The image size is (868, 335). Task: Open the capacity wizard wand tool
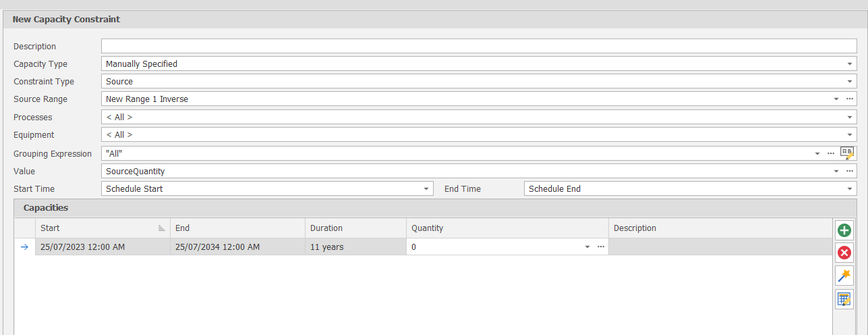click(x=844, y=276)
